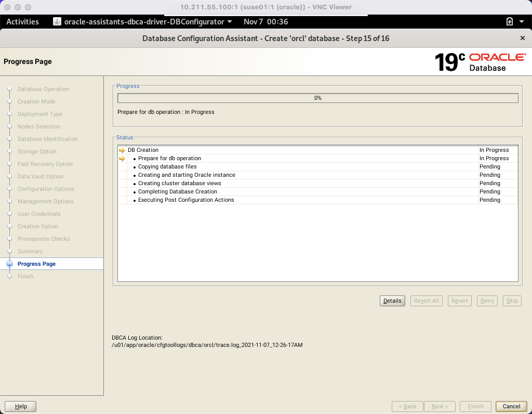Cancel the database creation

coord(511,407)
